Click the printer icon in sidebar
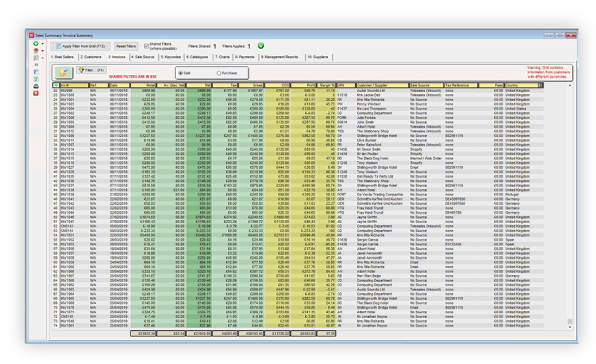Viewport: 596px width, 364px height. click(x=36, y=86)
